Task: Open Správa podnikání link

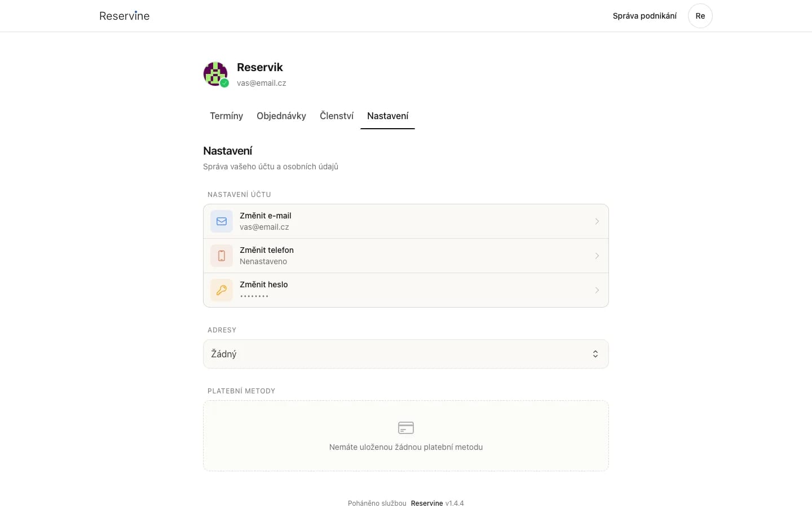Action: 645,16
